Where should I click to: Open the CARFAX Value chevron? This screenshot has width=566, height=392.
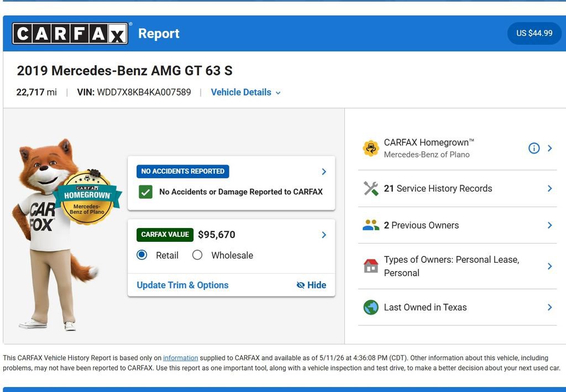pos(324,235)
